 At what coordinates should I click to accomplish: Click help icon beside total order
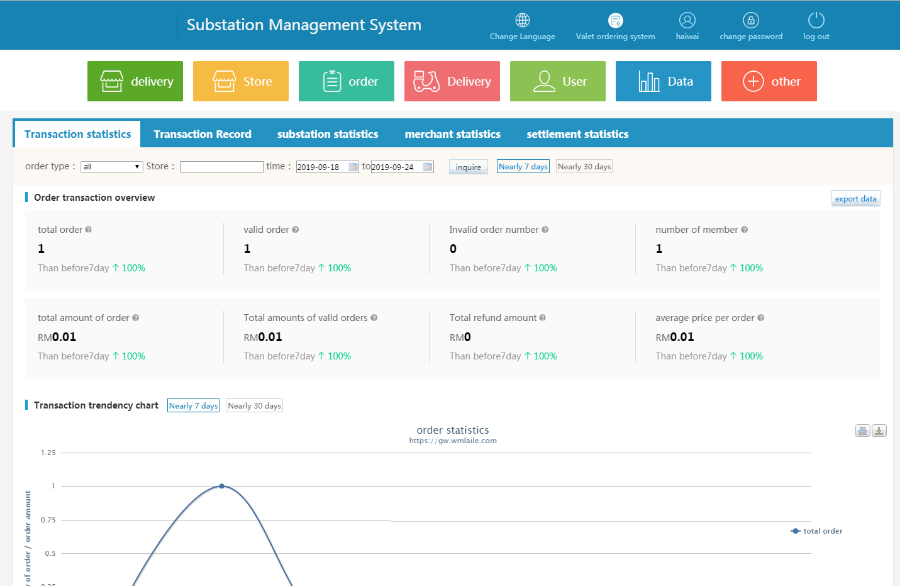coord(88,230)
